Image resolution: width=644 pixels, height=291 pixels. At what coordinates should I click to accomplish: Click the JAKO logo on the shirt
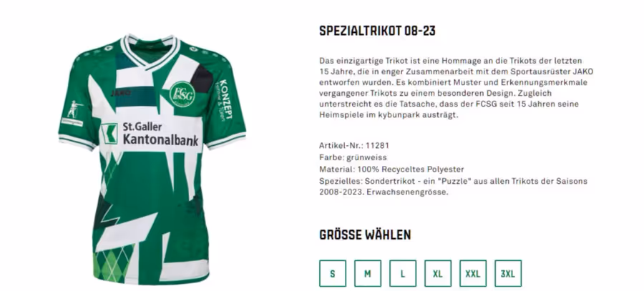point(121,93)
